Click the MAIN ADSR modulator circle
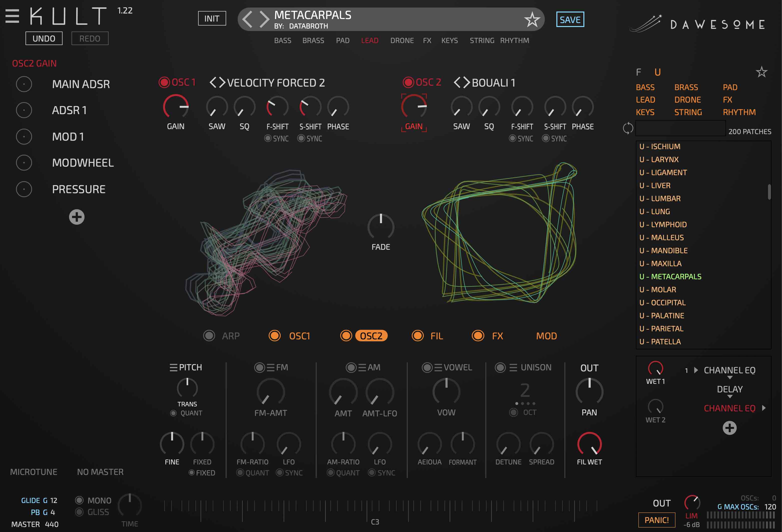This screenshot has width=782, height=532. 24,84
